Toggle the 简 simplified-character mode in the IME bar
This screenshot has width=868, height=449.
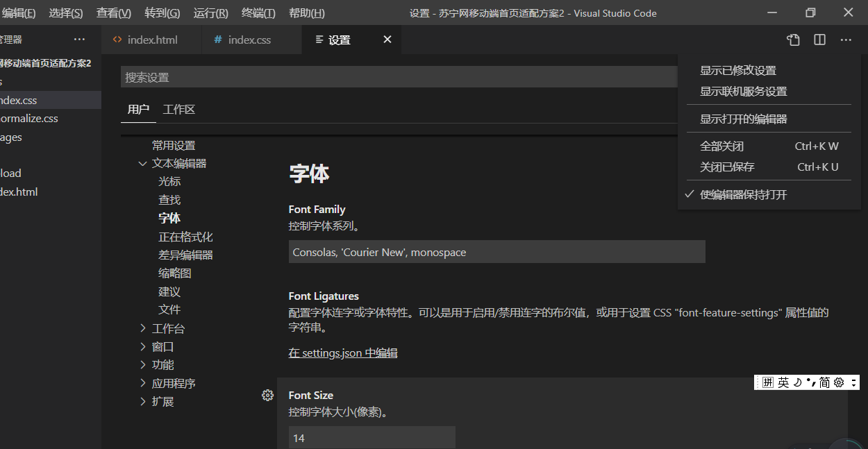click(824, 382)
